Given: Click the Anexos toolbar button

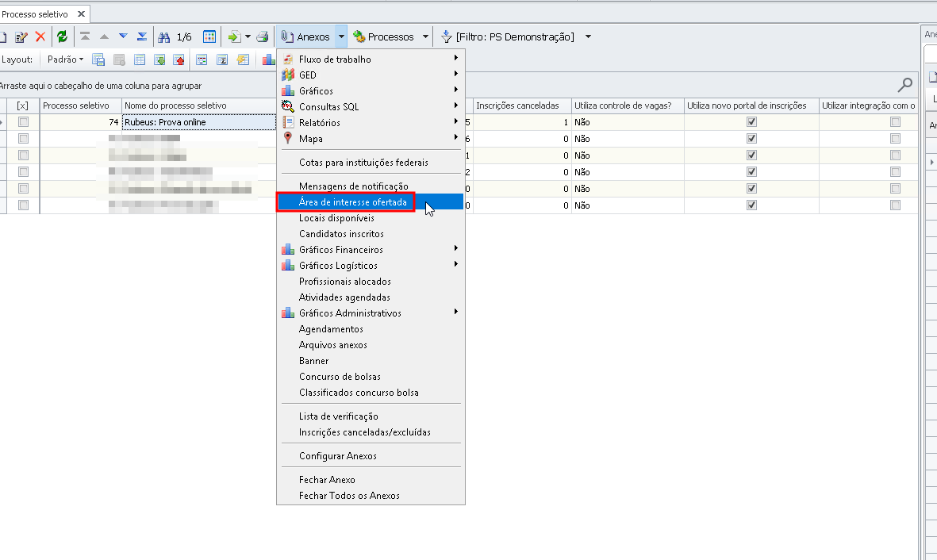Looking at the screenshot, I should tap(306, 37).
